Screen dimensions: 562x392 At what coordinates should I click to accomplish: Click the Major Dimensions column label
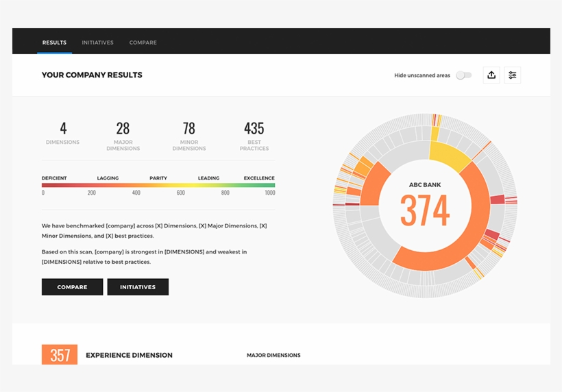(x=273, y=355)
